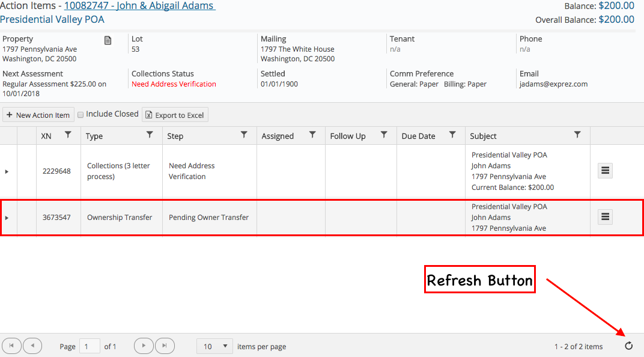Expand the Ownership Transfer row
Image resolution: width=644 pixels, height=357 pixels.
[x=7, y=216]
